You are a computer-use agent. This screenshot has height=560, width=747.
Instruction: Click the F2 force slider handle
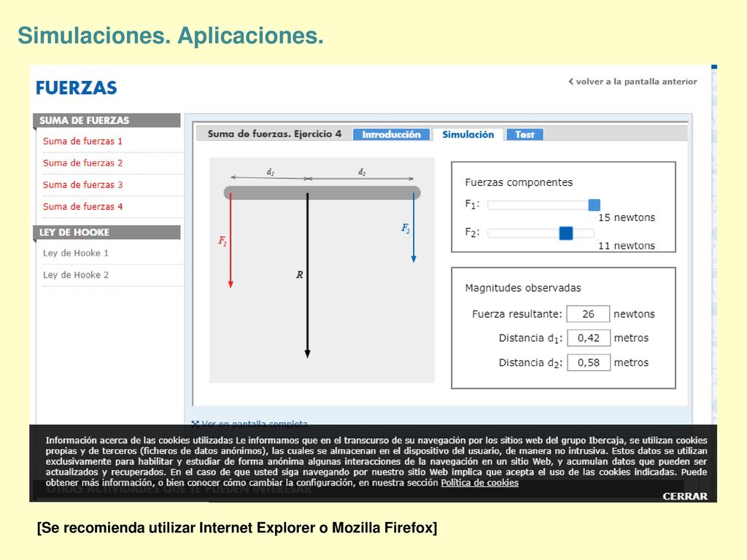tap(566, 233)
